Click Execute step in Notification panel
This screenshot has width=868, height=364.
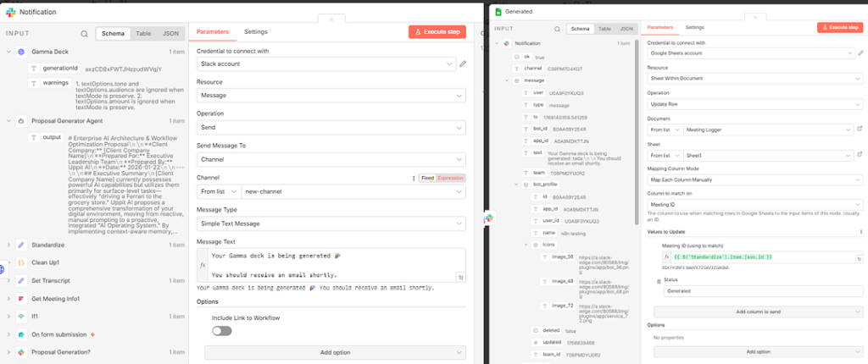437,32
